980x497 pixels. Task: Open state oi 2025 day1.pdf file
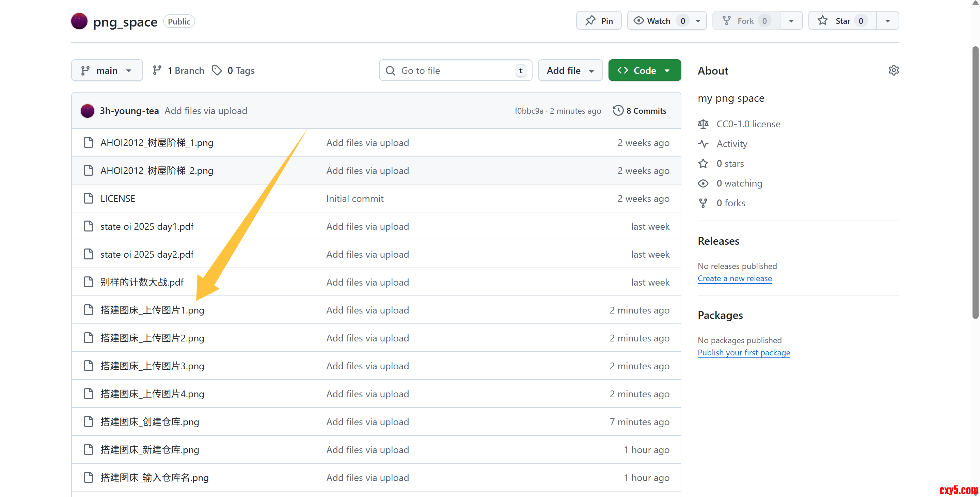pyautogui.click(x=147, y=226)
